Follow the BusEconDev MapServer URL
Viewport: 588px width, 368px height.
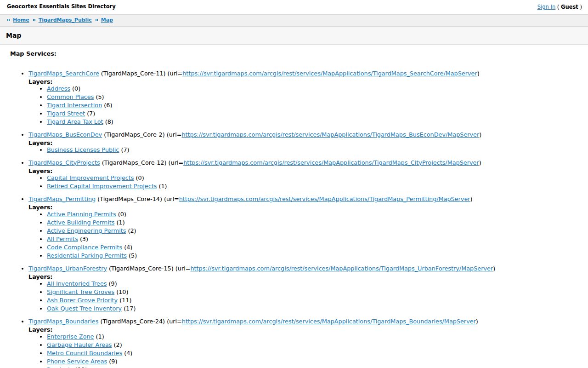[331, 135]
